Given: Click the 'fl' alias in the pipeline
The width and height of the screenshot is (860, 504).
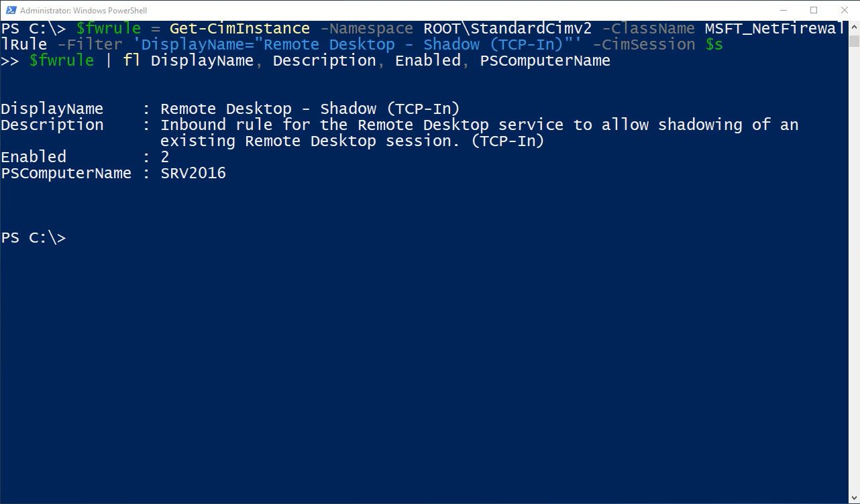Looking at the screenshot, I should point(131,60).
